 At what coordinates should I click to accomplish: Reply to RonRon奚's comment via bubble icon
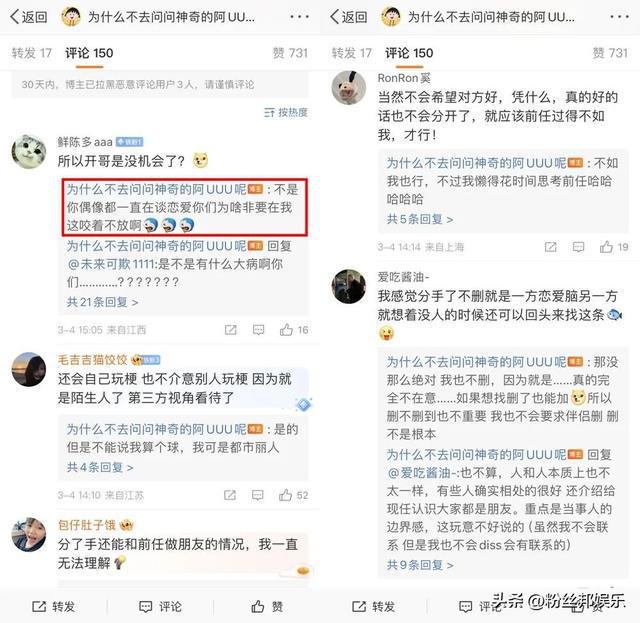(578, 247)
